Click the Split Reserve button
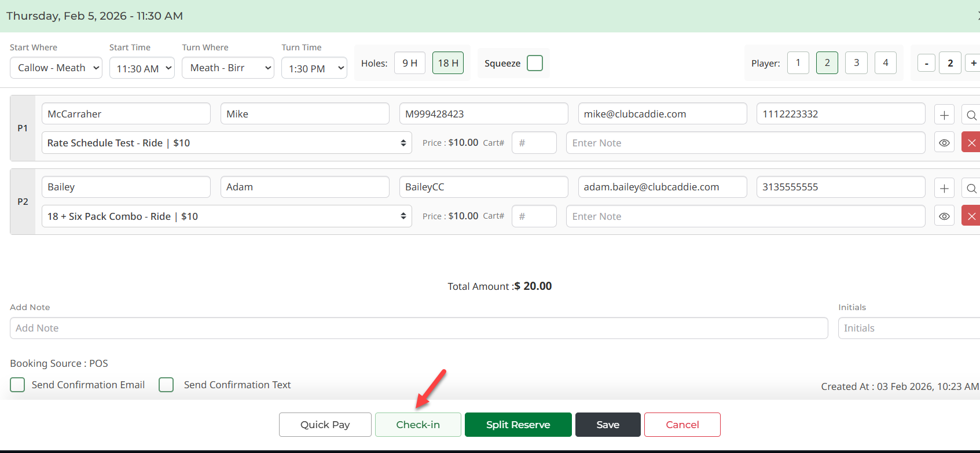Viewport: 980px width, 453px height. pyautogui.click(x=518, y=425)
